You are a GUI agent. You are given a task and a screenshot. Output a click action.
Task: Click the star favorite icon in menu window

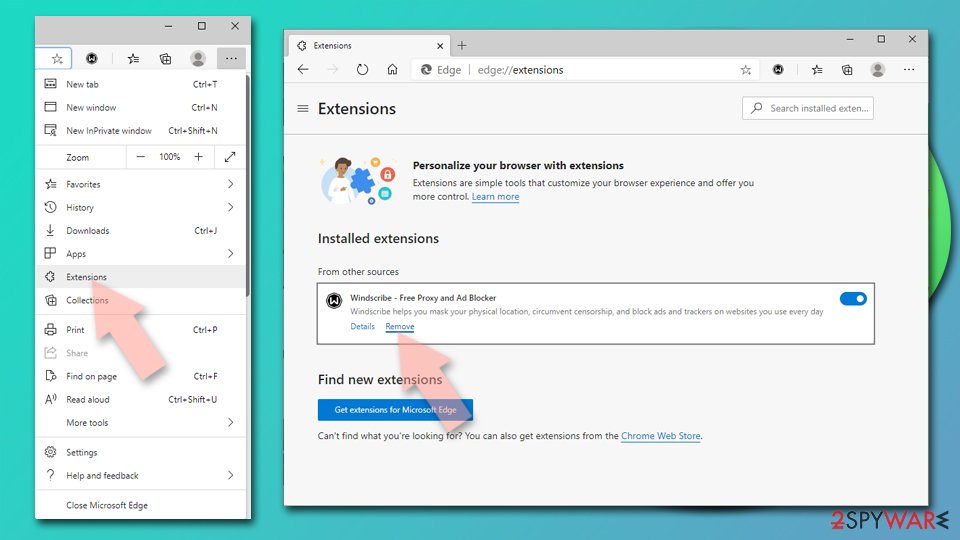pyautogui.click(x=57, y=59)
